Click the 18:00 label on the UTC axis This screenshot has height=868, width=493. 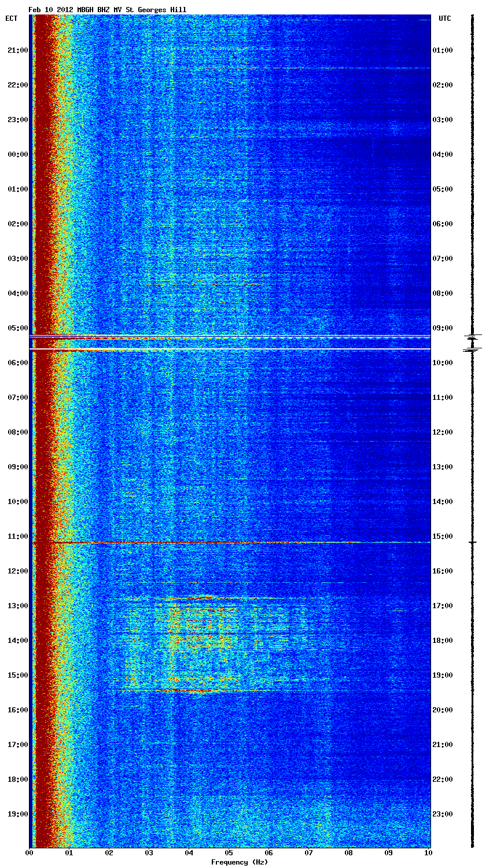[x=443, y=641]
